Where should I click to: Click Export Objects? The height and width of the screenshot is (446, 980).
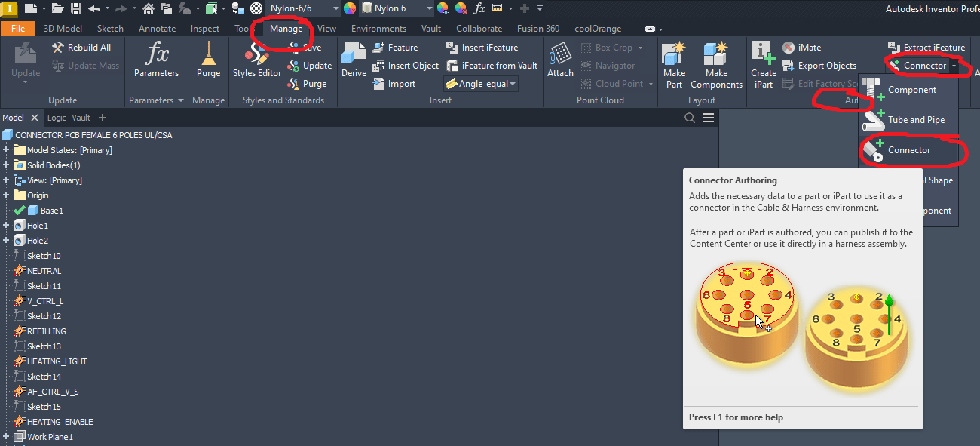[819, 66]
